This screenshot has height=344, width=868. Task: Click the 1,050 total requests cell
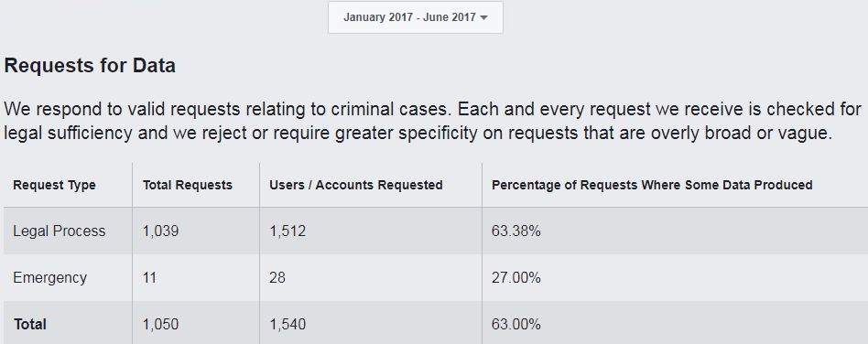tap(160, 324)
